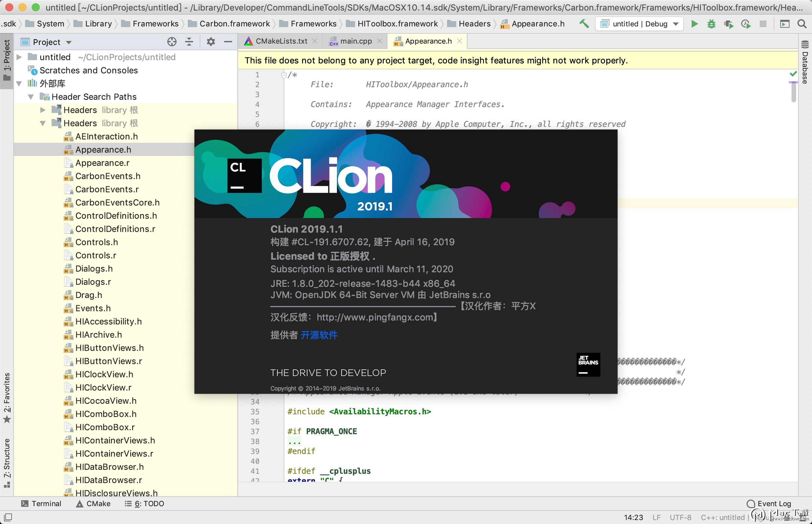Screen dimensions: 812x524
Task: Collapse Header Search Paths node
Action: [x=31, y=96]
